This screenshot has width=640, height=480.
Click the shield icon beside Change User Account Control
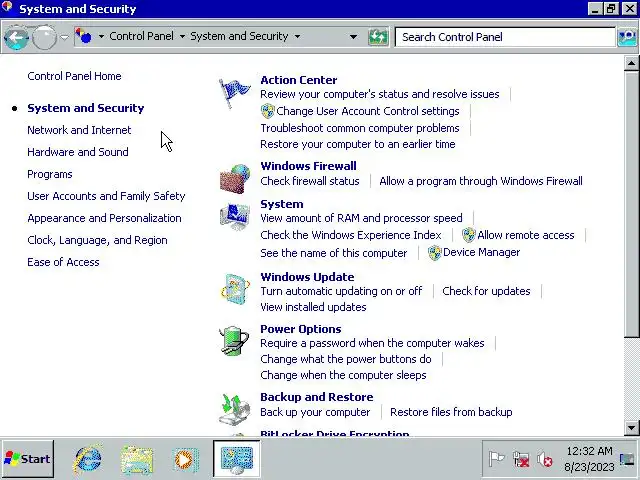tap(267, 111)
